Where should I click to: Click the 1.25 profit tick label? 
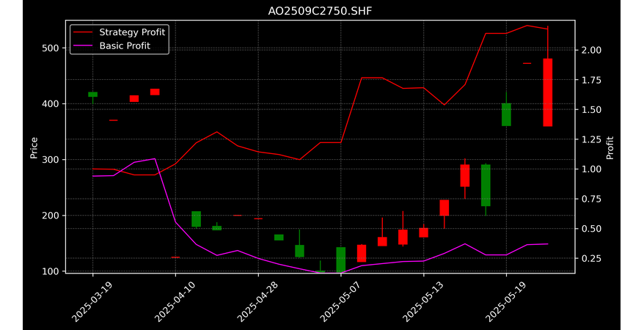pyautogui.click(x=590, y=139)
